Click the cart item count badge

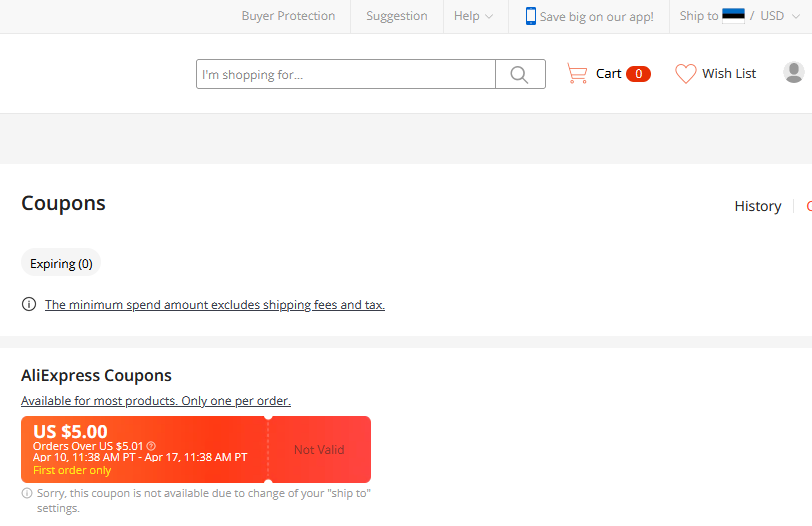pos(638,74)
